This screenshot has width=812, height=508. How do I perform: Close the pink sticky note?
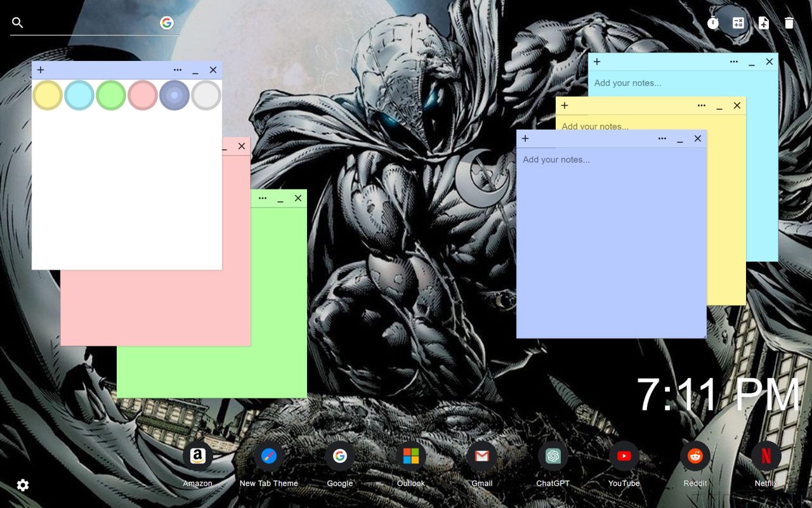[x=242, y=146]
